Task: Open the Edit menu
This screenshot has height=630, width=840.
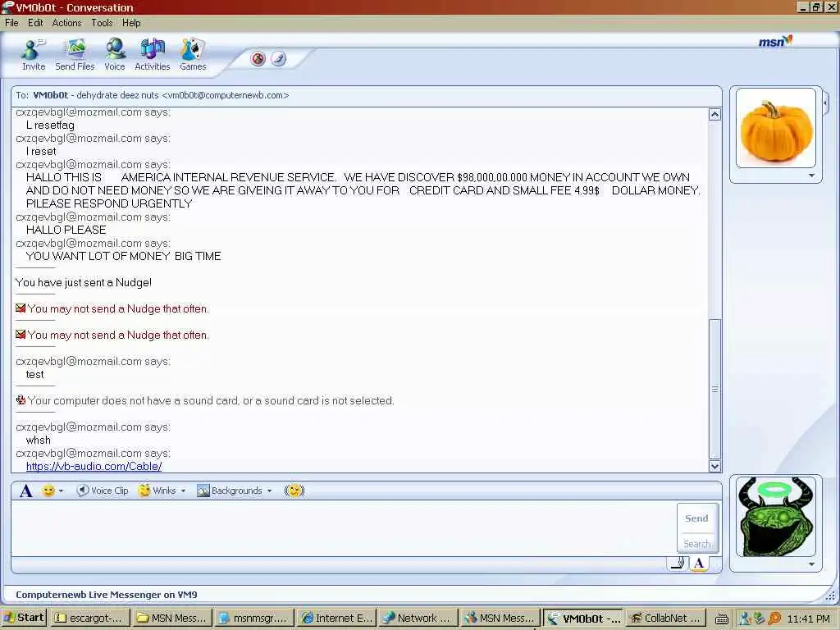Action: click(x=35, y=23)
